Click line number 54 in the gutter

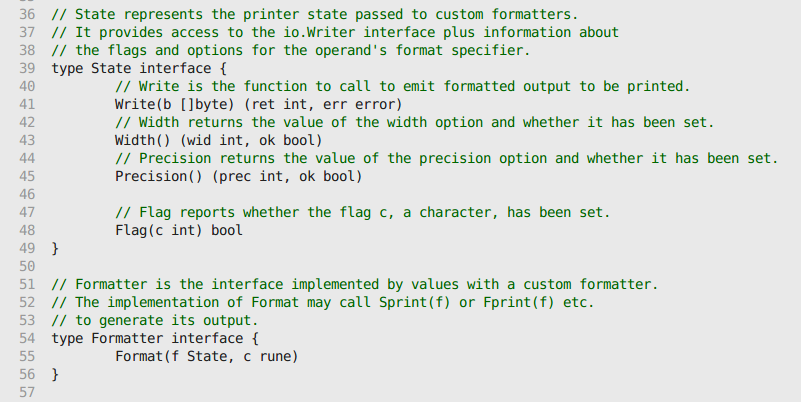pyautogui.click(x=27, y=338)
